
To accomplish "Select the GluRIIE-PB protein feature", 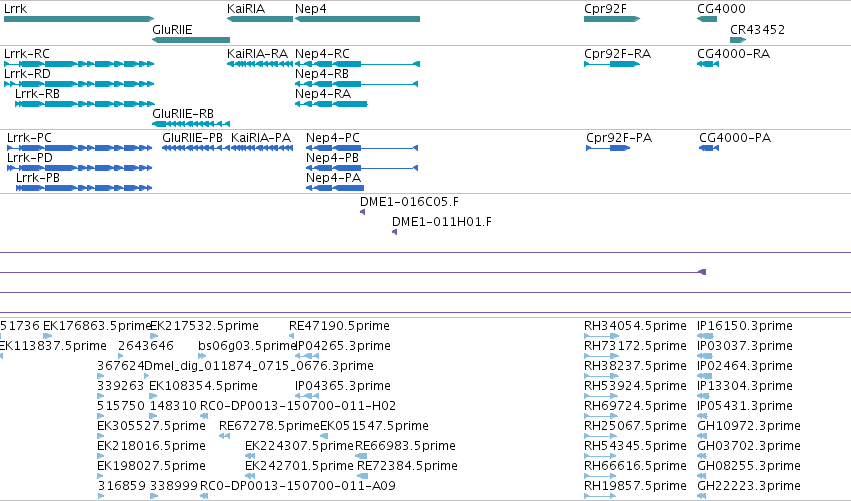I will tap(196, 148).
